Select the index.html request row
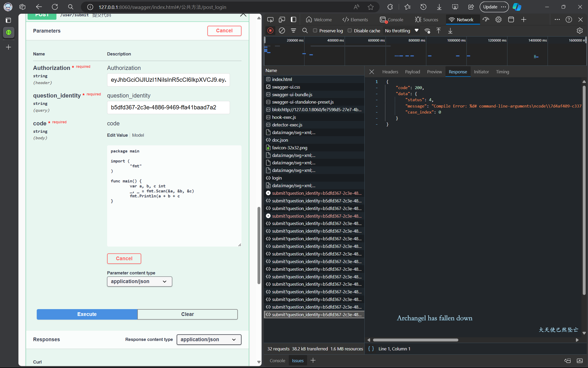This screenshot has height=368, width=588. pyautogui.click(x=314, y=79)
